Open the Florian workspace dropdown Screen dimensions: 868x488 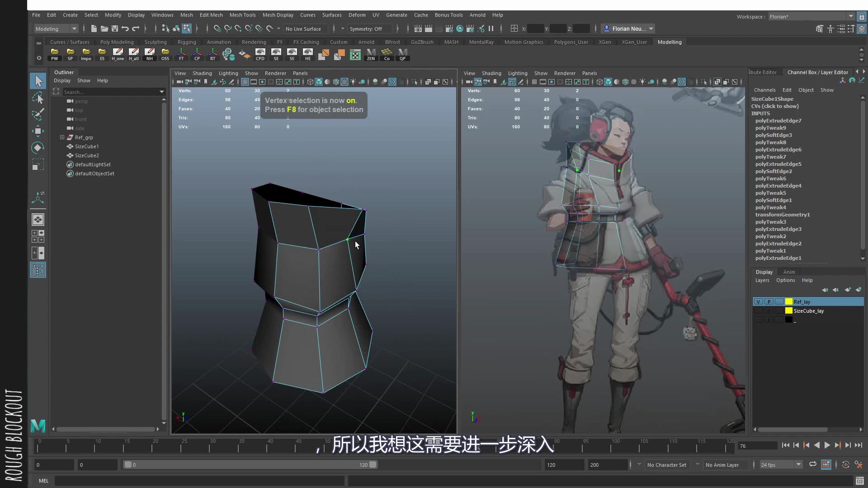coord(809,16)
